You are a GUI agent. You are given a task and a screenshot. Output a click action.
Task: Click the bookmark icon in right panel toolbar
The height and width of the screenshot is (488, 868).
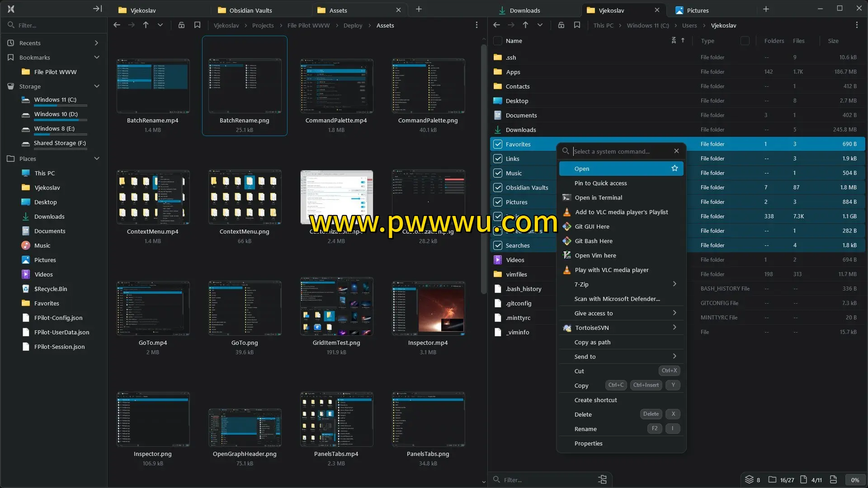577,25
